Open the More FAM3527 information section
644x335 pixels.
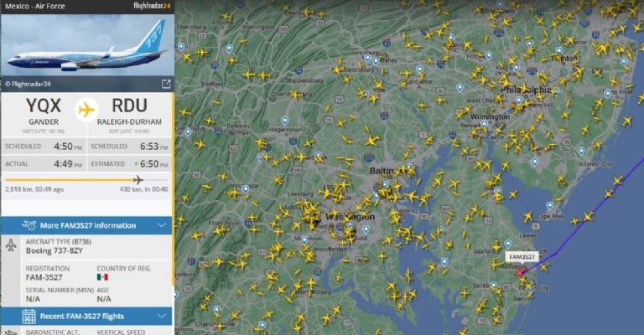86,225
